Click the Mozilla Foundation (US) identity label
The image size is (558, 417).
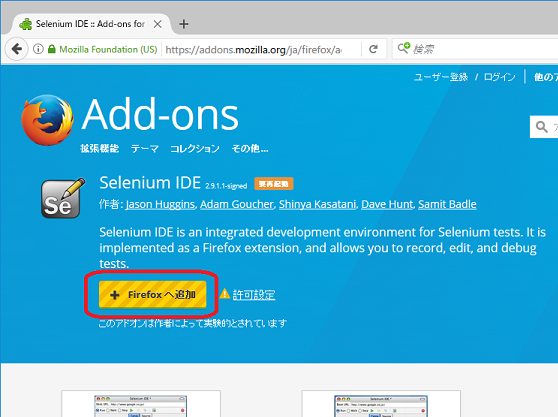click(108, 49)
